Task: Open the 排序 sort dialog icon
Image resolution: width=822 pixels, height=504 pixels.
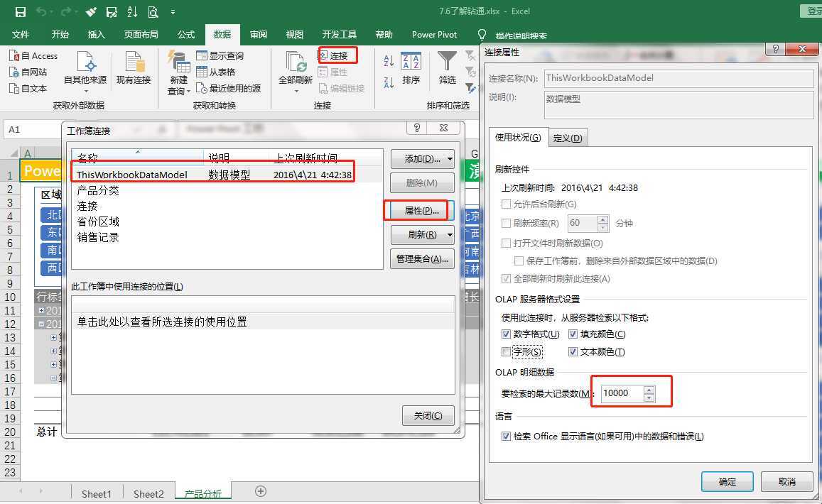Action: coord(411,62)
